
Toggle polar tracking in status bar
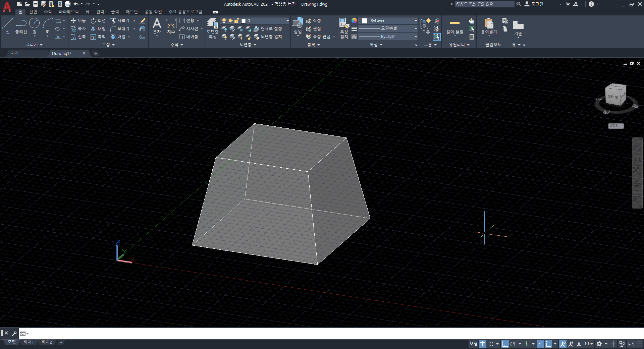coord(513,344)
